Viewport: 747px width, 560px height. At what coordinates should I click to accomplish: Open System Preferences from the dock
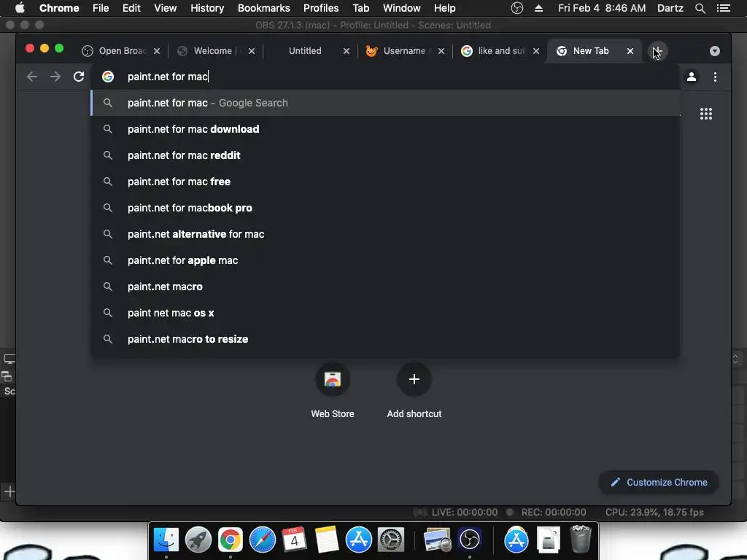pyautogui.click(x=391, y=540)
